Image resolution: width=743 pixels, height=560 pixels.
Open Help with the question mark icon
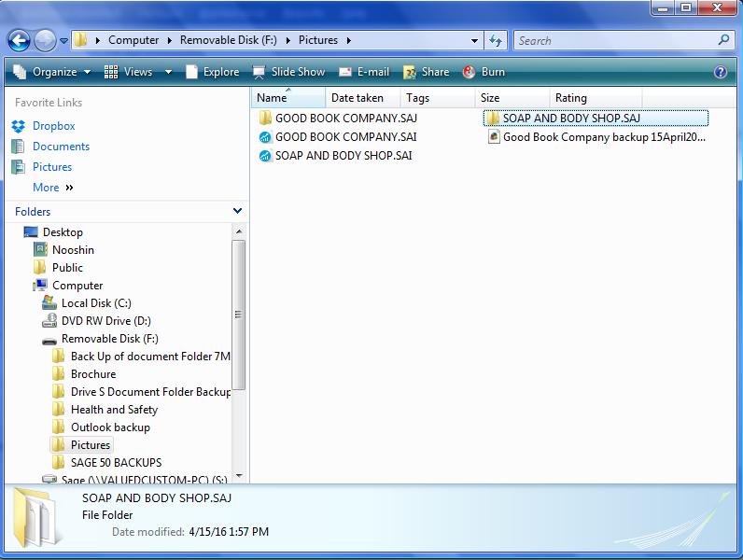tap(721, 72)
